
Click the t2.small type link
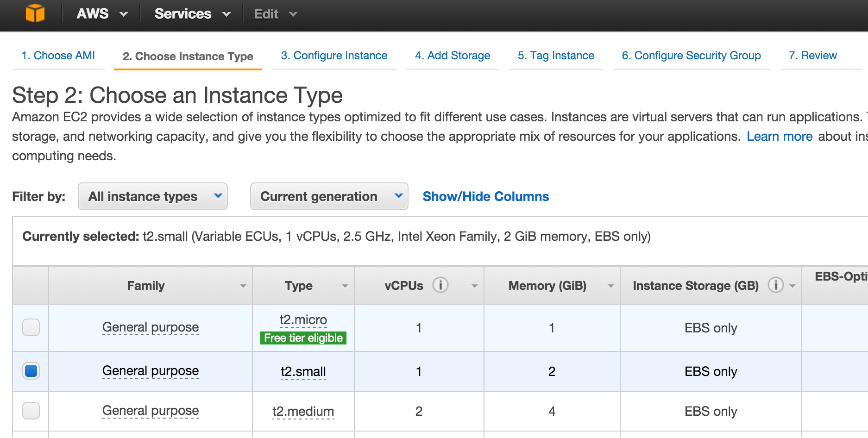pyautogui.click(x=303, y=371)
